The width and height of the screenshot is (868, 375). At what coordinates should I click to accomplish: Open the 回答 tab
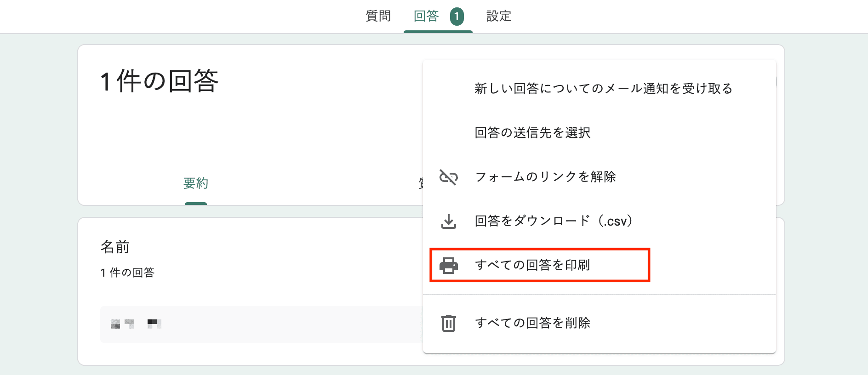[426, 17]
